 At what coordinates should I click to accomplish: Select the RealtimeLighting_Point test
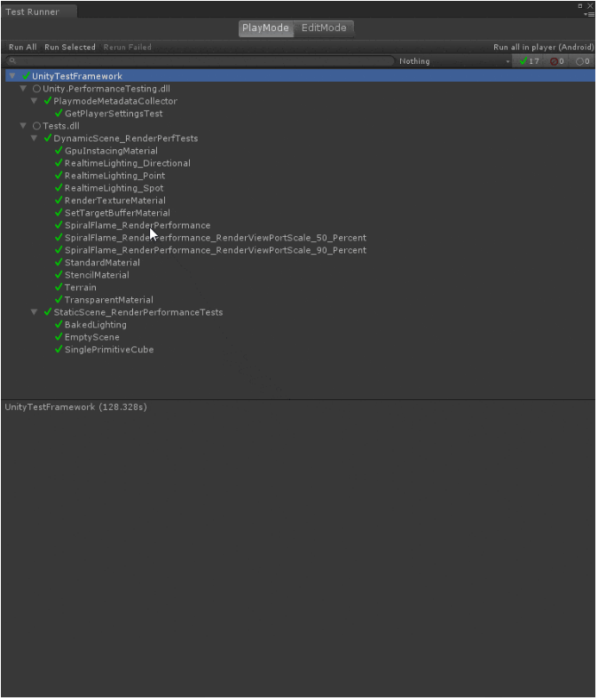[x=300, y=176]
